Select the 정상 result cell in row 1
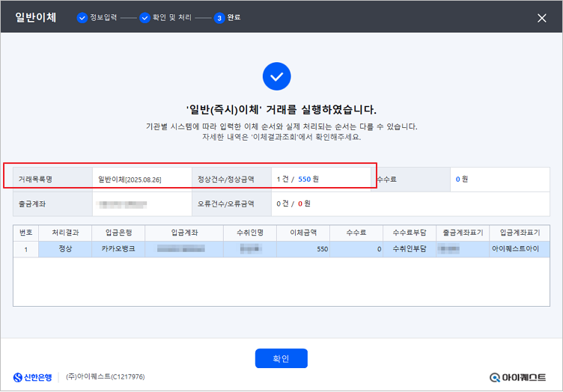 [x=67, y=248]
